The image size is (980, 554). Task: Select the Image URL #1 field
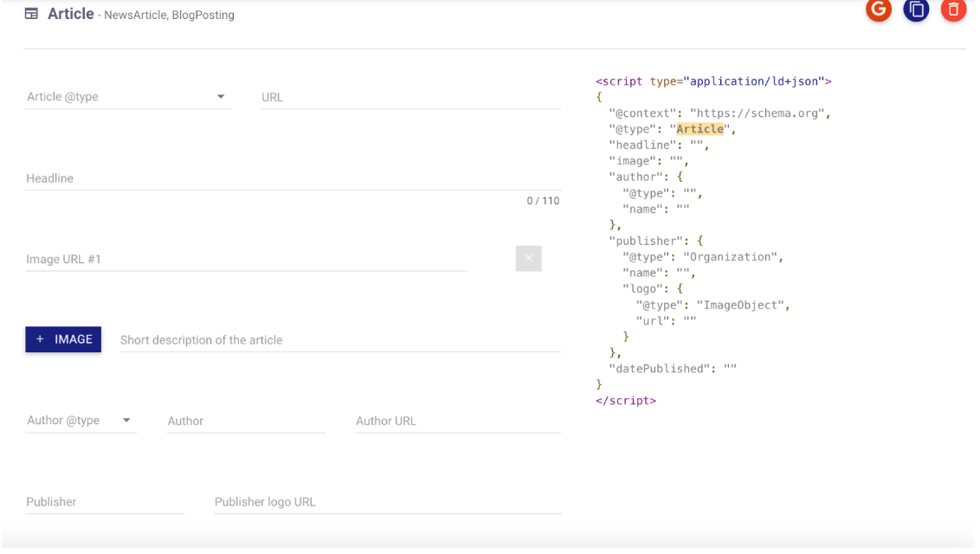[x=246, y=259]
